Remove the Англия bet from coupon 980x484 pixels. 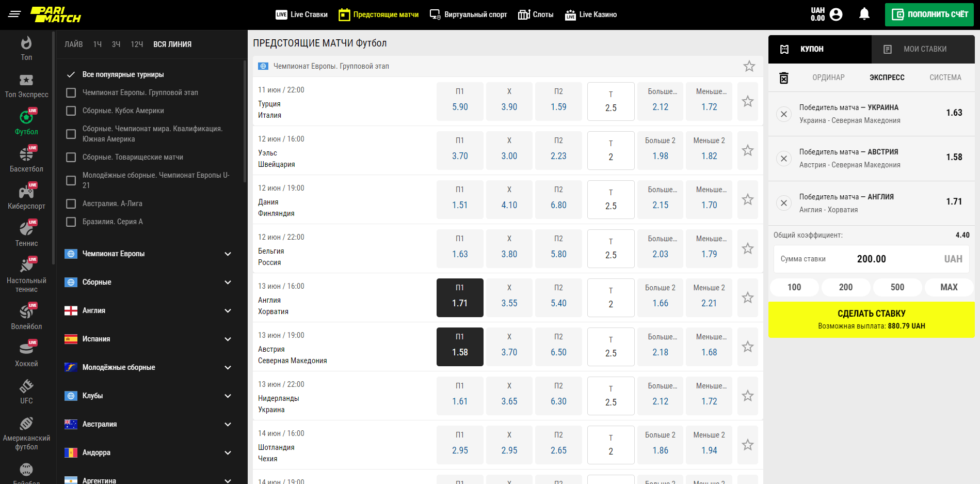(783, 203)
